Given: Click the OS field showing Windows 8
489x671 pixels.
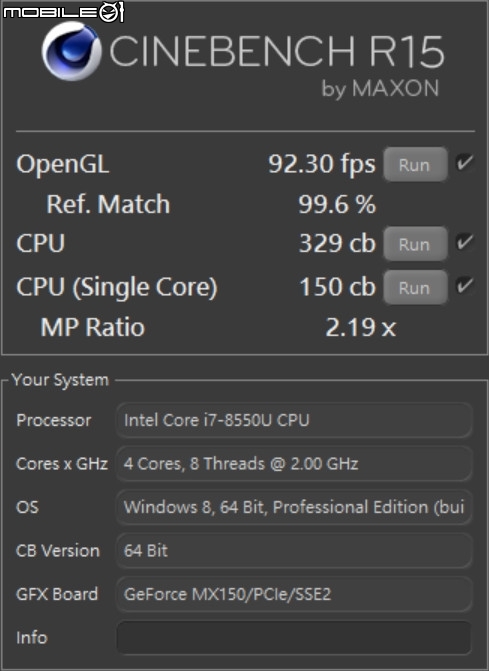Looking at the screenshot, I should click(x=294, y=508).
